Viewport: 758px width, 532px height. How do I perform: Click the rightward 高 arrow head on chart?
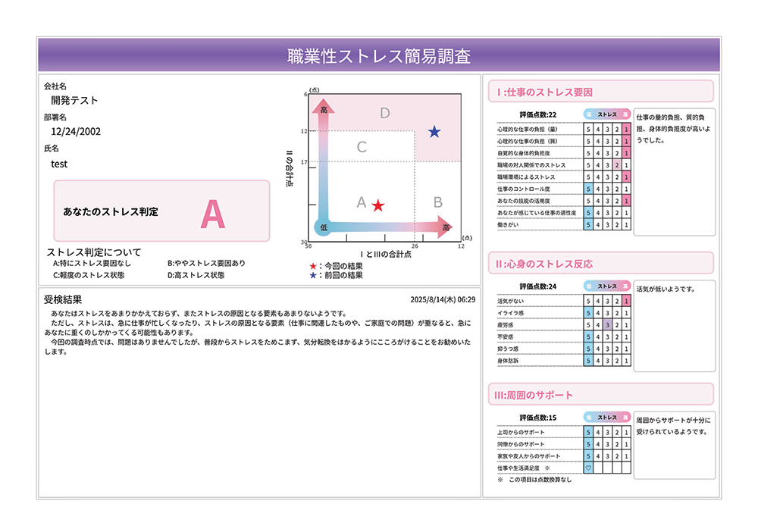[446, 226]
